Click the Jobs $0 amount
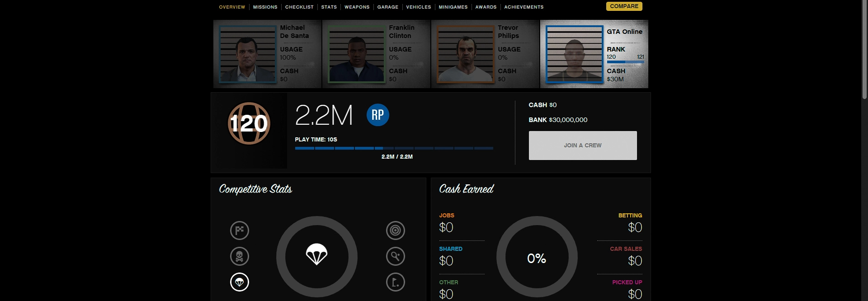The image size is (868, 301). tap(446, 227)
